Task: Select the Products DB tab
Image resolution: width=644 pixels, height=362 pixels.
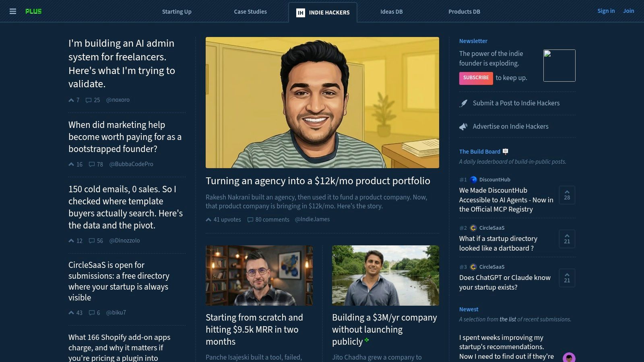Action: pyautogui.click(x=464, y=12)
